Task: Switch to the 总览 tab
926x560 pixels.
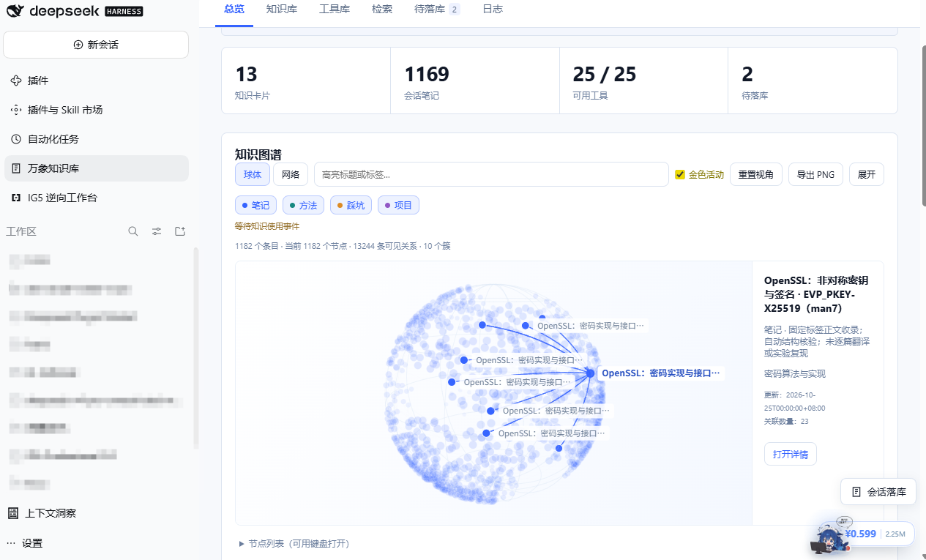Action: [x=234, y=10]
